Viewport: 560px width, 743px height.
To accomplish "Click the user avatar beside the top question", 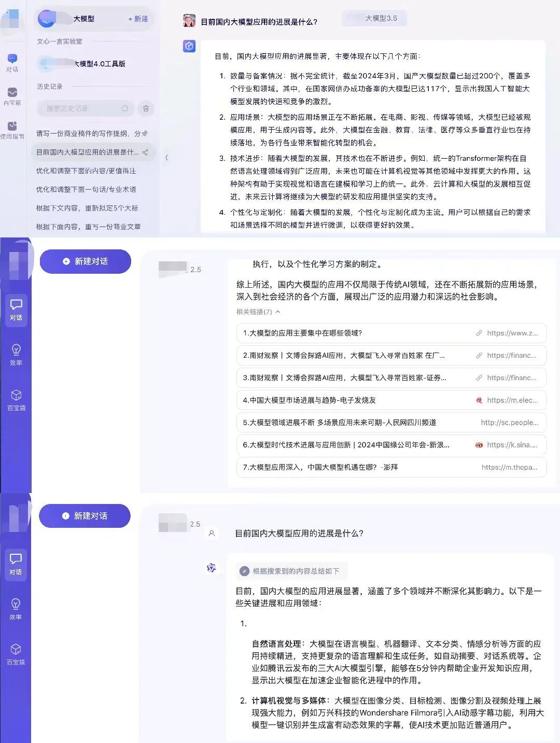I will click(x=189, y=21).
